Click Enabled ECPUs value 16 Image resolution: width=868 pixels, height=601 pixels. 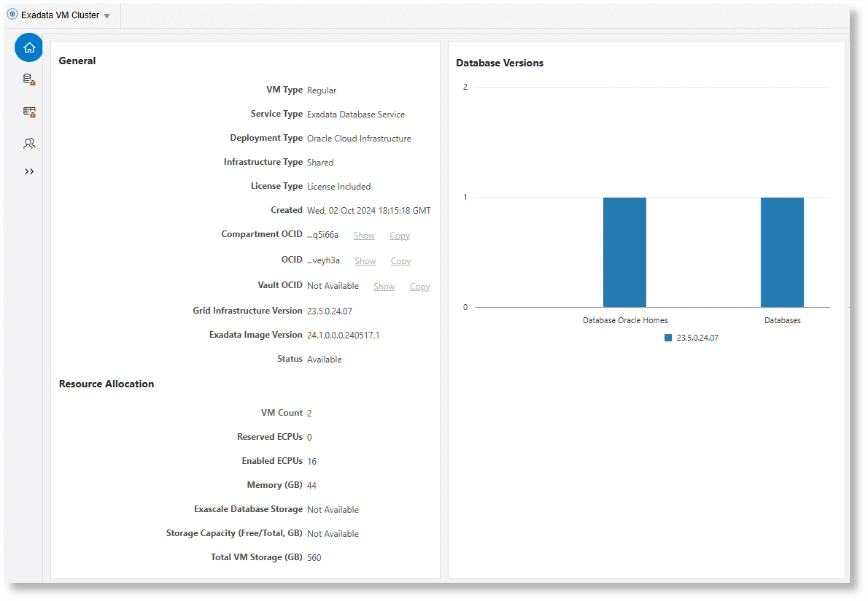pyautogui.click(x=311, y=461)
